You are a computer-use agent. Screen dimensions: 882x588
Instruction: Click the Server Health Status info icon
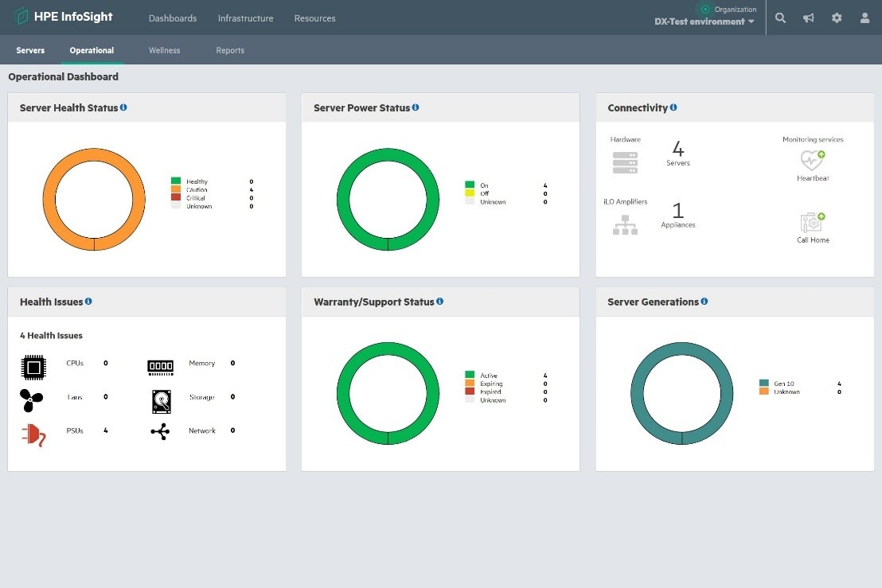123,107
